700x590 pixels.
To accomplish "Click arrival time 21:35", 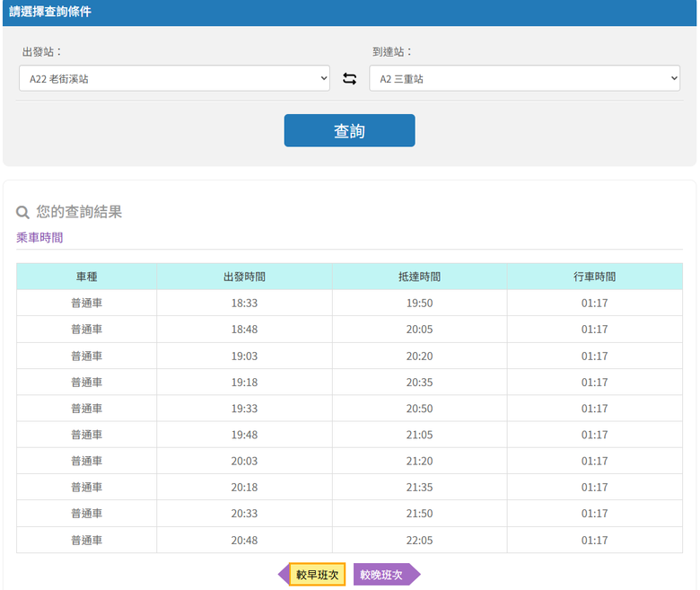I will pyautogui.click(x=419, y=488).
